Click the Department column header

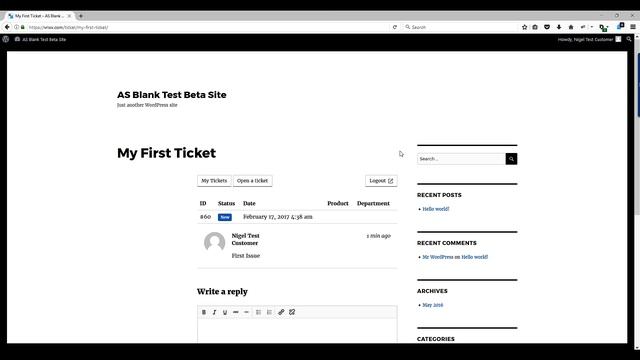[373, 203]
